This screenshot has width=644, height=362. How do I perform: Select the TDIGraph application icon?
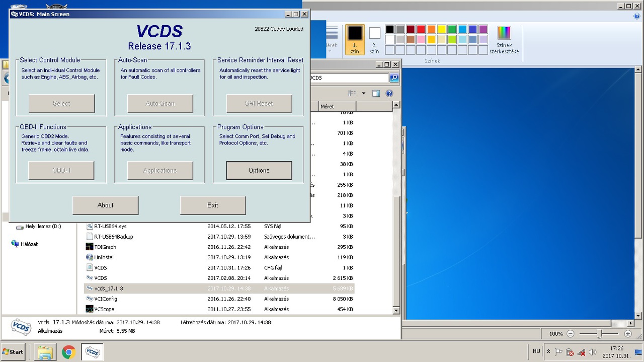[90, 247]
